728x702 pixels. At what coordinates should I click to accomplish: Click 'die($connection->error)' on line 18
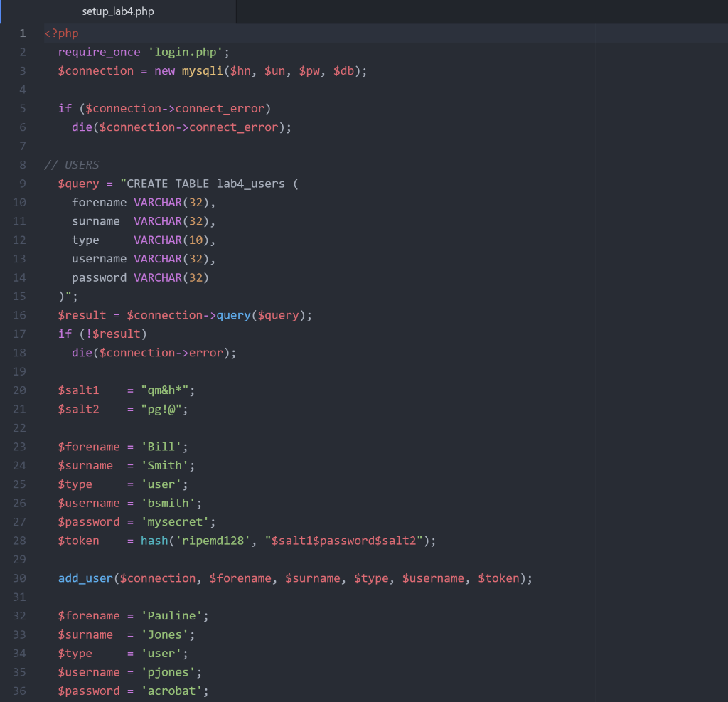tap(151, 353)
